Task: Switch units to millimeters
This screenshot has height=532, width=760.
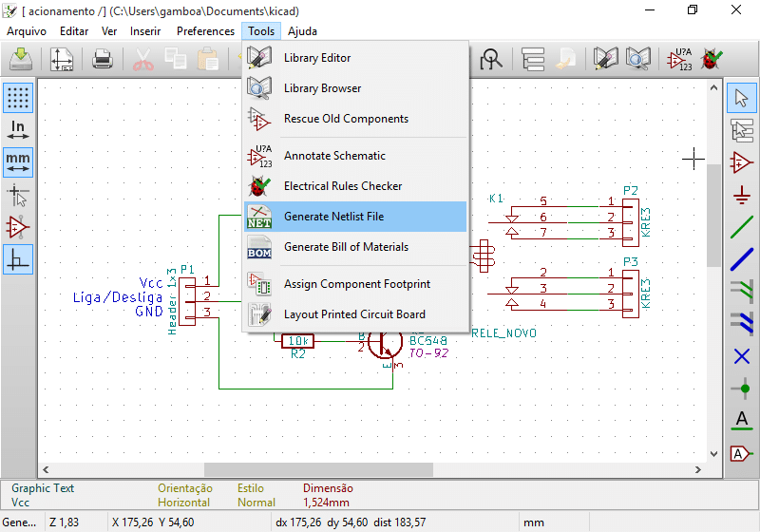Action: click(x=18, y=162)
